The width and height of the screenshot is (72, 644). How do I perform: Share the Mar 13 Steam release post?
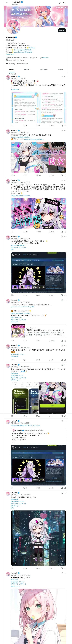(x=65, y=295)
